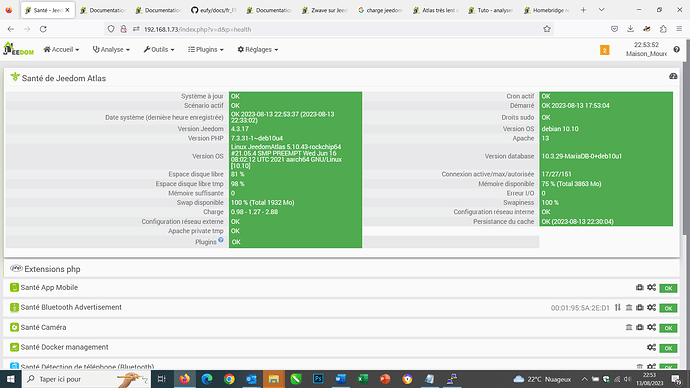The height and width of the screenshot is (388, 690).
Task: Switch to the eufy/docs GitHub tab
Action: [213, 10]
